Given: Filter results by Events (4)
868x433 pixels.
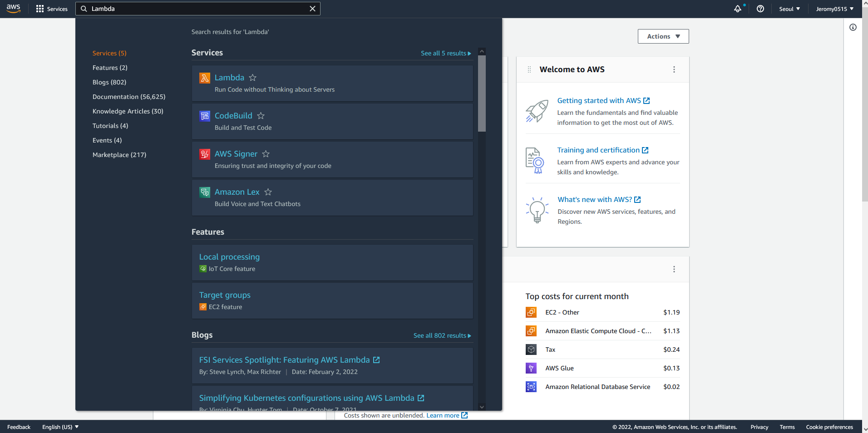Looking at the screenshot, I should (x=107, y=140).
